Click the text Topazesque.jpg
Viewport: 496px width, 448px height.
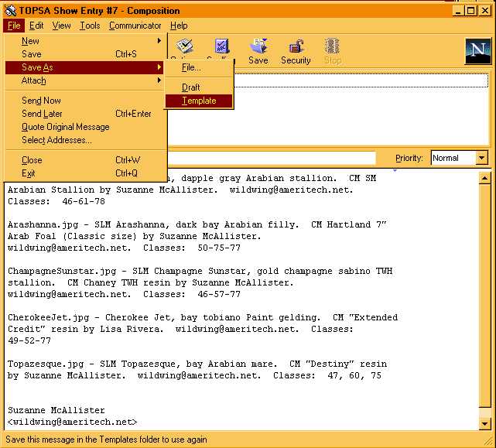coord(46,364)
